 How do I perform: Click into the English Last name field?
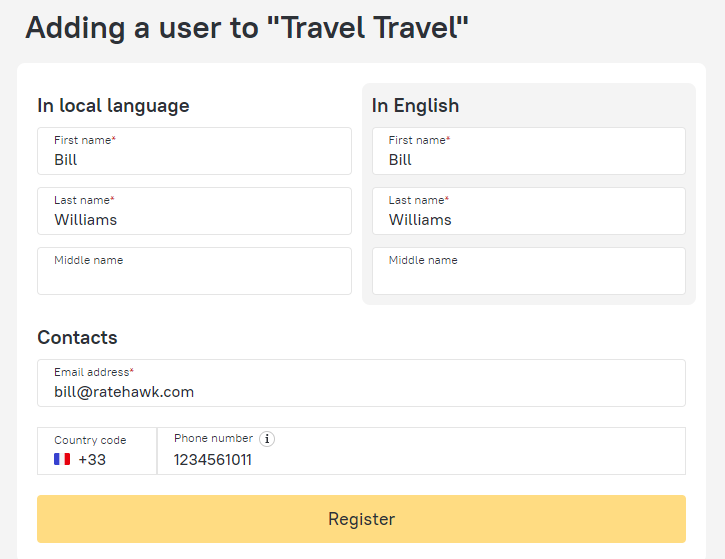click(528, 211)
